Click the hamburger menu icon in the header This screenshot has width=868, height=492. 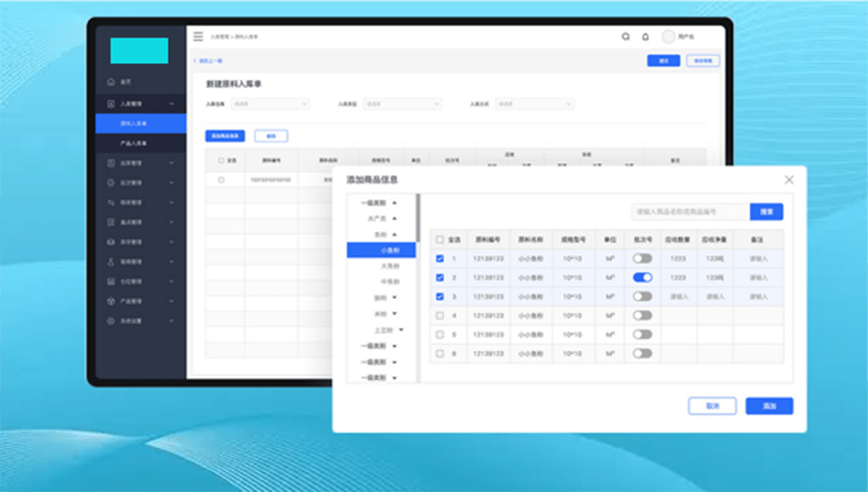pyautogui.click(x=198, y=36)
